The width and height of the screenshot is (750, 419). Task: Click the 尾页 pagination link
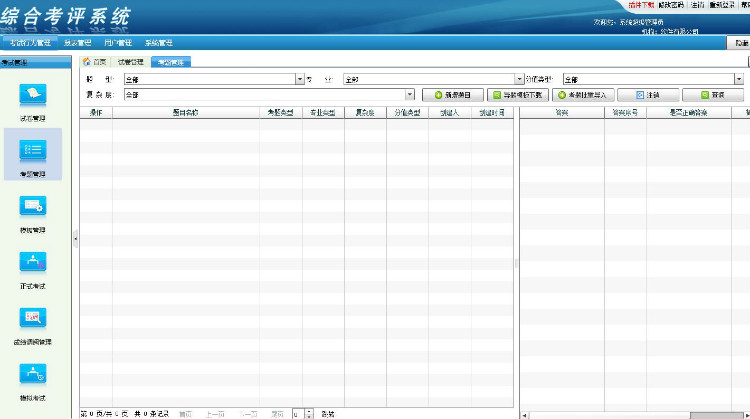pos(277,414)
